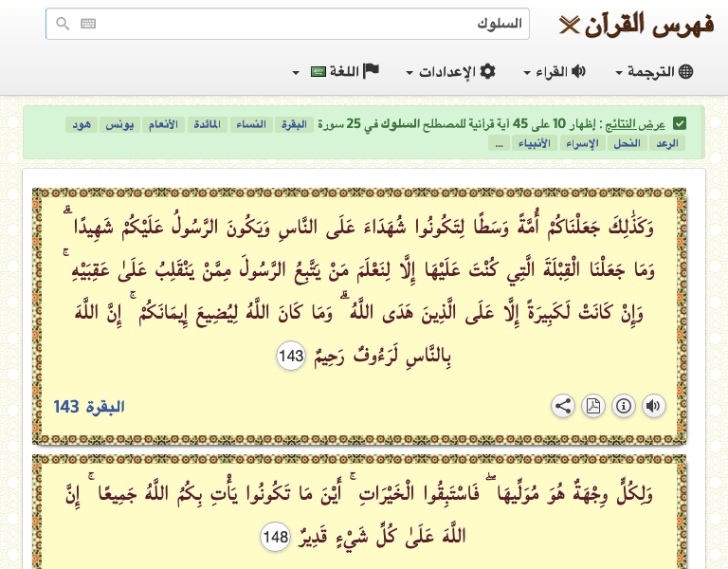Open the البقرة 143 verse link

(x=89, y=407)
